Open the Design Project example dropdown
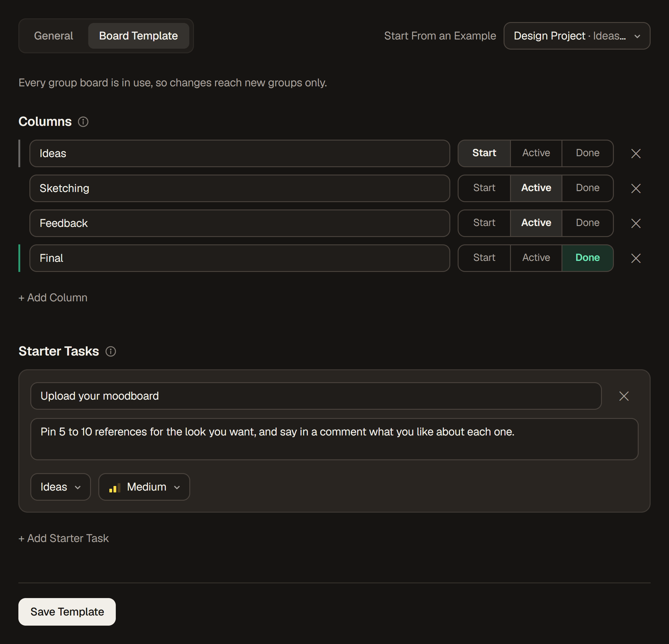The height and width of the screenshot is (644, 669). coord(577,36)
